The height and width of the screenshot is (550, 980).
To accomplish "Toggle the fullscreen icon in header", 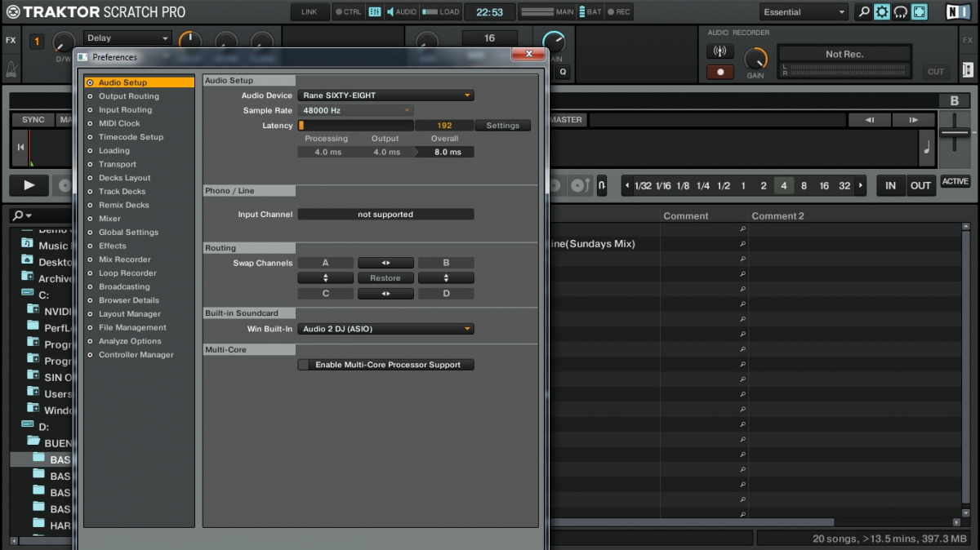I will 920,12.
